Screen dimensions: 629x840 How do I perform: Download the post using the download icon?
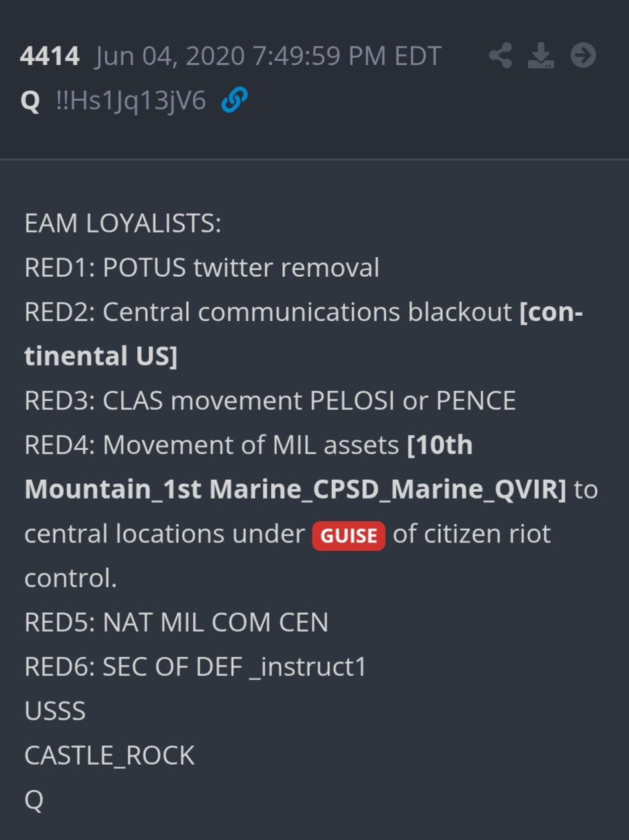click(x=541, y=56)
